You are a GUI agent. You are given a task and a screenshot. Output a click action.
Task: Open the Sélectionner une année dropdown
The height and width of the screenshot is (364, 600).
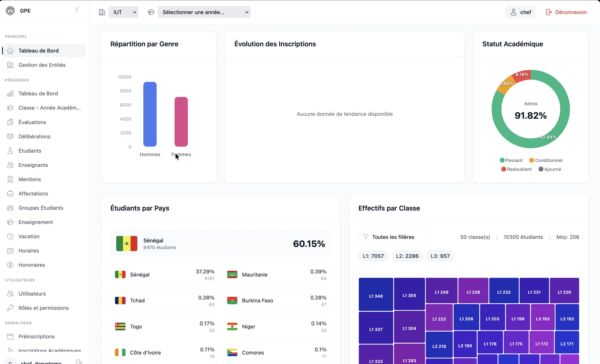(x=204, y=12)
